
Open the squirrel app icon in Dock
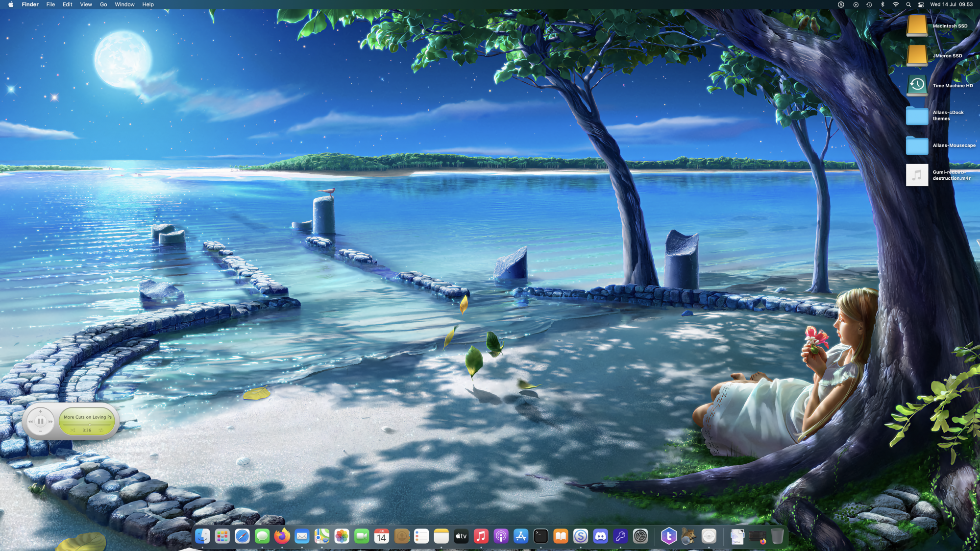(x=688, y=536)
